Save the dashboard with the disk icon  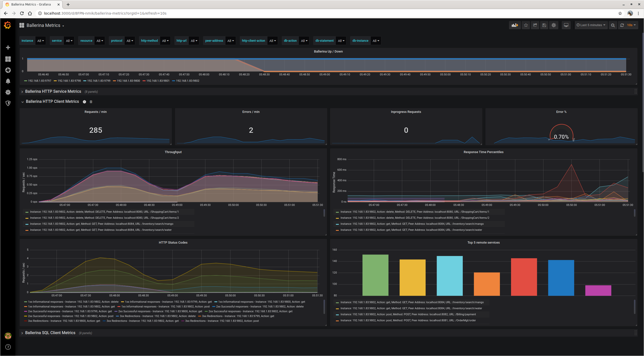click(x=544, y=25)
